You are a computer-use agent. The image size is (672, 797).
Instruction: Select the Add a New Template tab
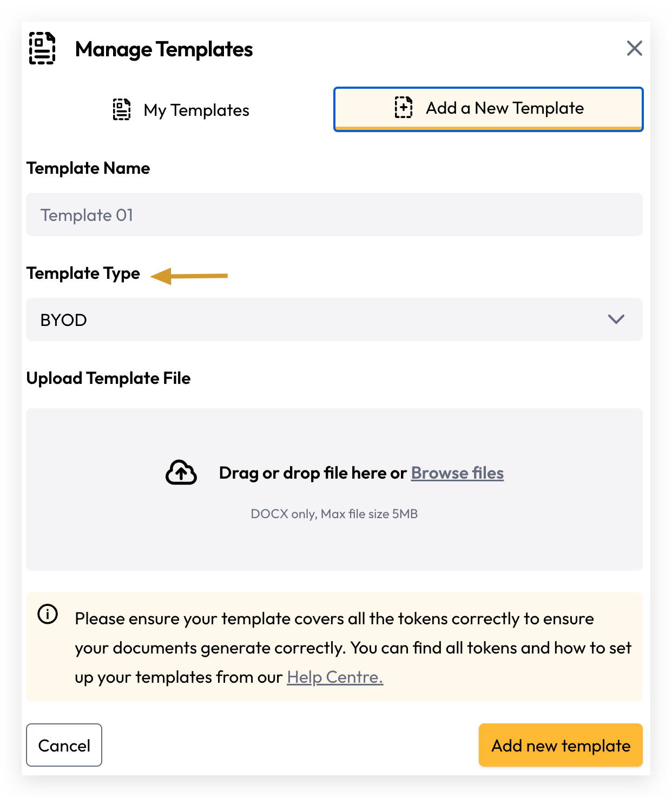[x=489, y=109]
